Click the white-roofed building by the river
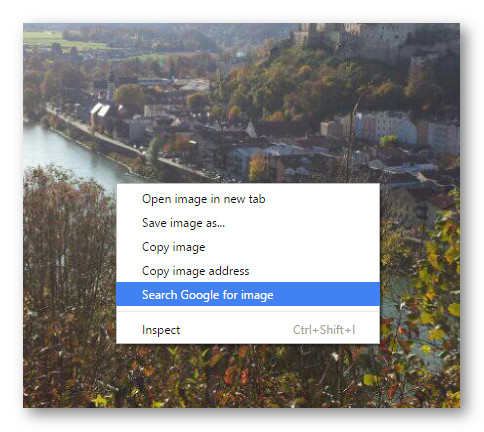The image size is (484, 432). coord(100,117)
